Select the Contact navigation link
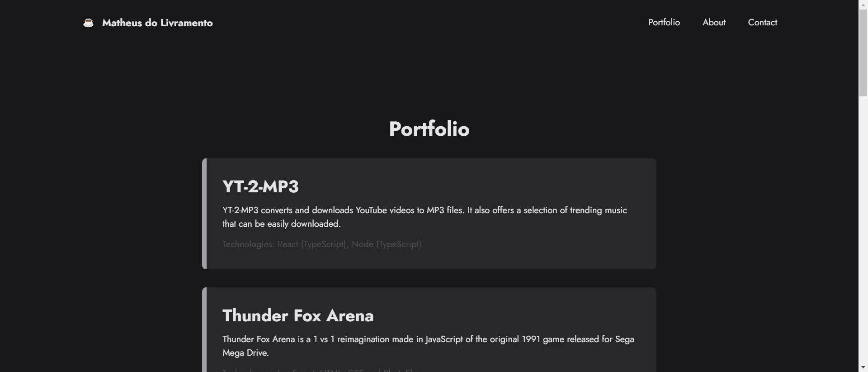868x372 pixels. [x=762, y=22]
